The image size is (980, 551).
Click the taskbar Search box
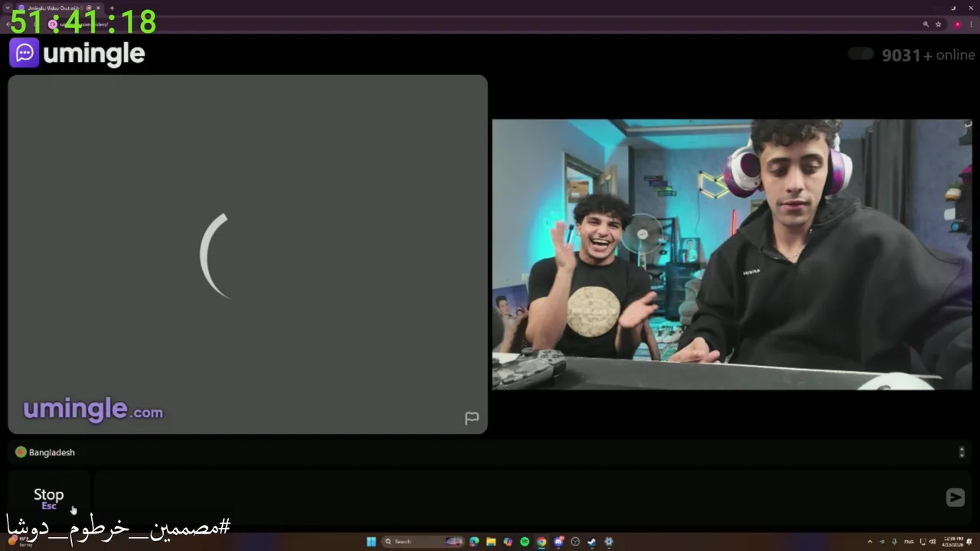[x=423, y=542]
